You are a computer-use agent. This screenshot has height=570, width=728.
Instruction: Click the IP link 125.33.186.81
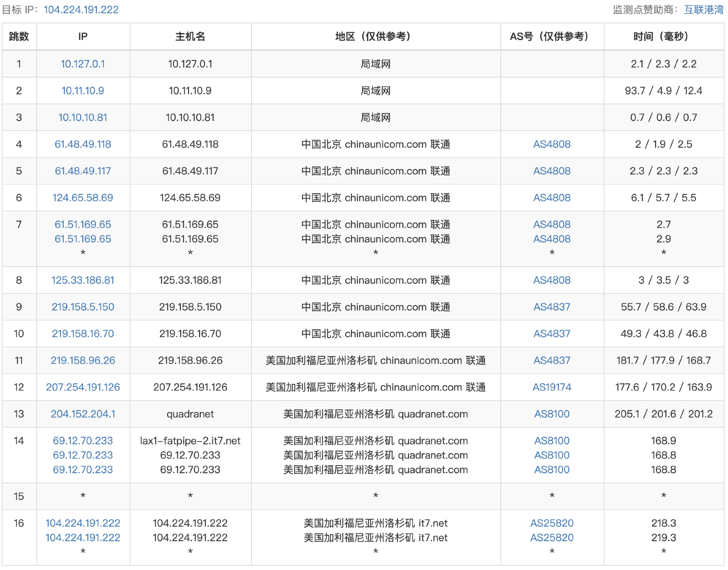coord(83,280)
